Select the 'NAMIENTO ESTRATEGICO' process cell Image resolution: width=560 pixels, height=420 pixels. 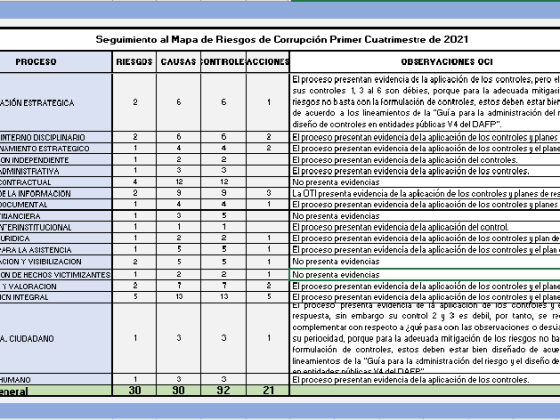pyautogui.click(x=56, y=148)
